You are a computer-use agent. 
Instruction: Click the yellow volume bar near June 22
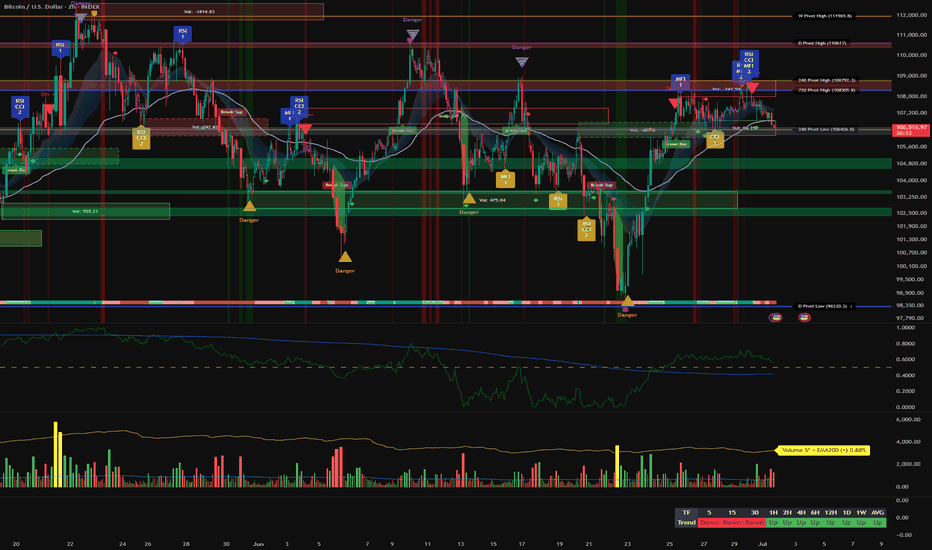pyautogui.click(x=617, y=466)
